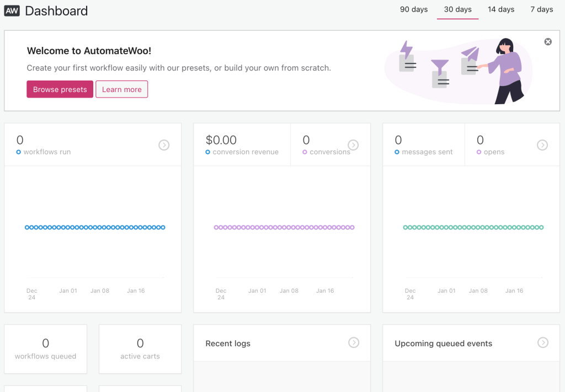Open messages sent report arrow
Image resolution: width=565 pixels, height=392 pixels.
click(x=542, y=145)
